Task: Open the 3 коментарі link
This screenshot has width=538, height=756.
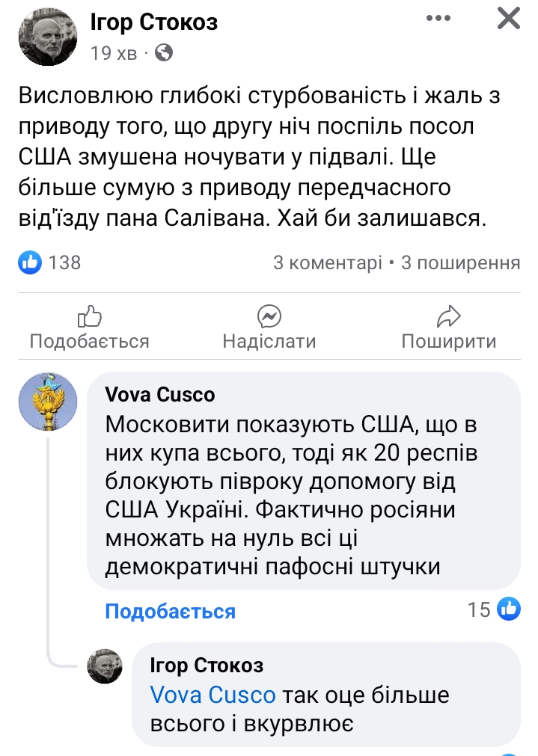Action: pyautogui.click(x=328, y=262)
